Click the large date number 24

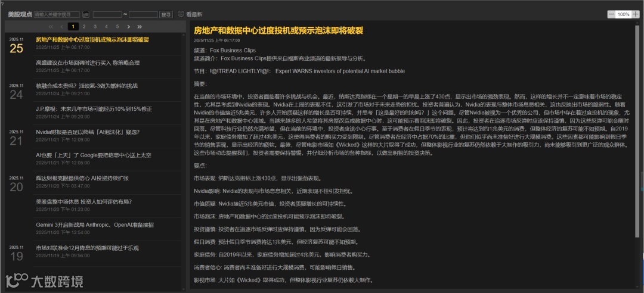[17, 95]
